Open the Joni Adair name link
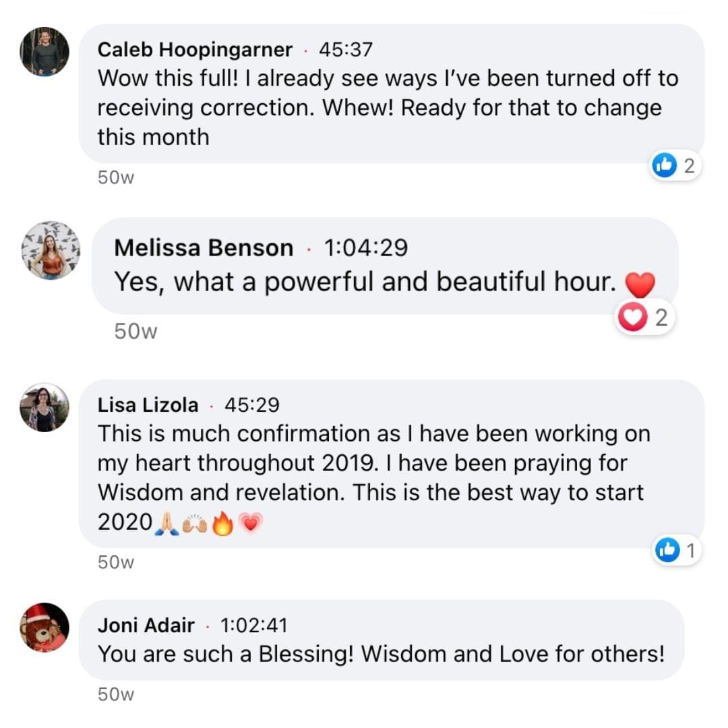This screenshot has width=728, height=728. tap(146, 626)
